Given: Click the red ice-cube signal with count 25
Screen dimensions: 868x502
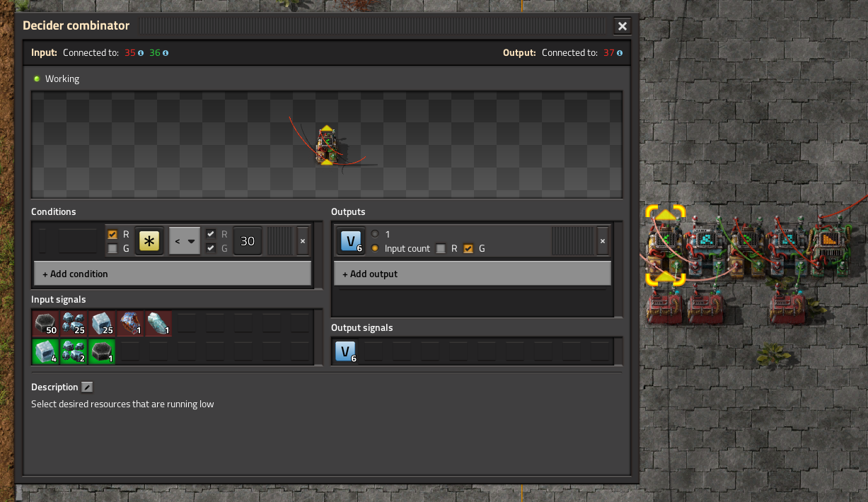Looking at the screenshot, I should point(102,324).
